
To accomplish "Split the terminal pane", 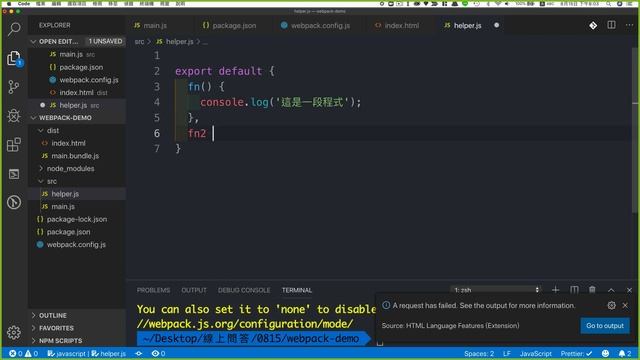I will coord(574,290).
